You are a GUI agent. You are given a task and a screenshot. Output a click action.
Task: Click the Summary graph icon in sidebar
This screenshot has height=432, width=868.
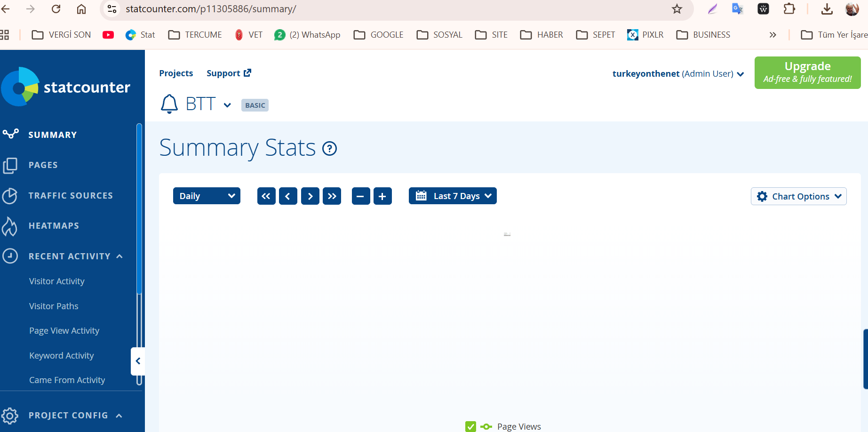coord(10,134)
